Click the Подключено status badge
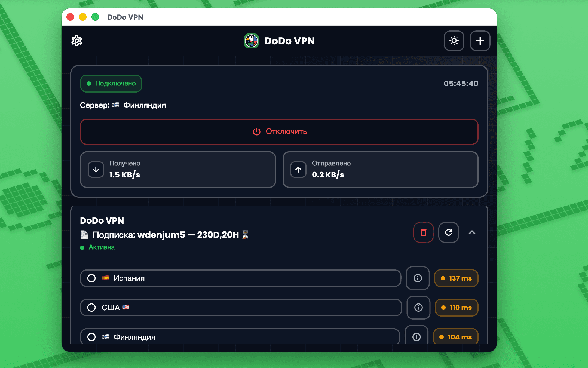This screenshot has width=588, height=368. pos(111,84)
